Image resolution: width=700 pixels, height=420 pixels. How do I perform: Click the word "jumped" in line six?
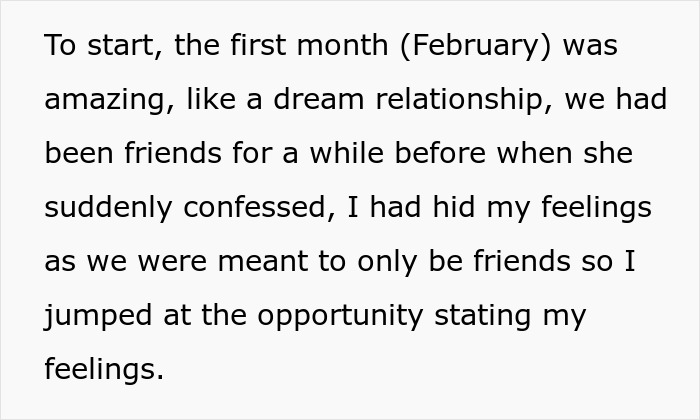pos(98,316)
